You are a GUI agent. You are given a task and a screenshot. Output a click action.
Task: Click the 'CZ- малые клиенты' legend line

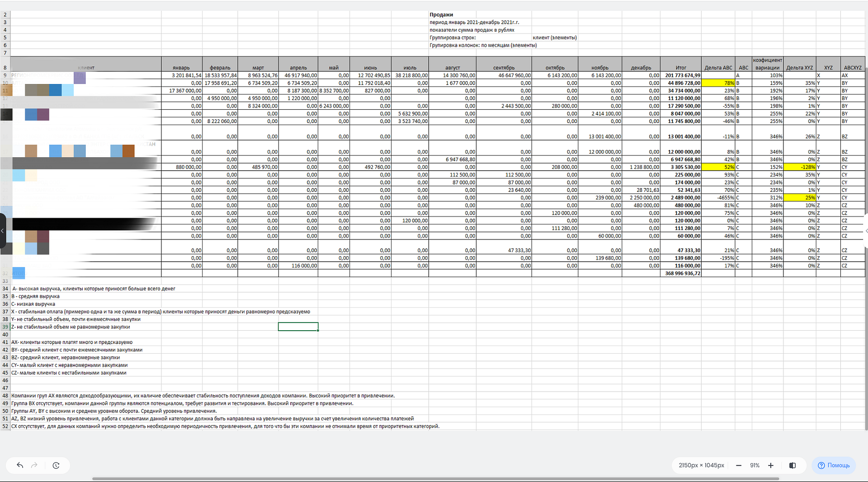click(x=69, y=373)
